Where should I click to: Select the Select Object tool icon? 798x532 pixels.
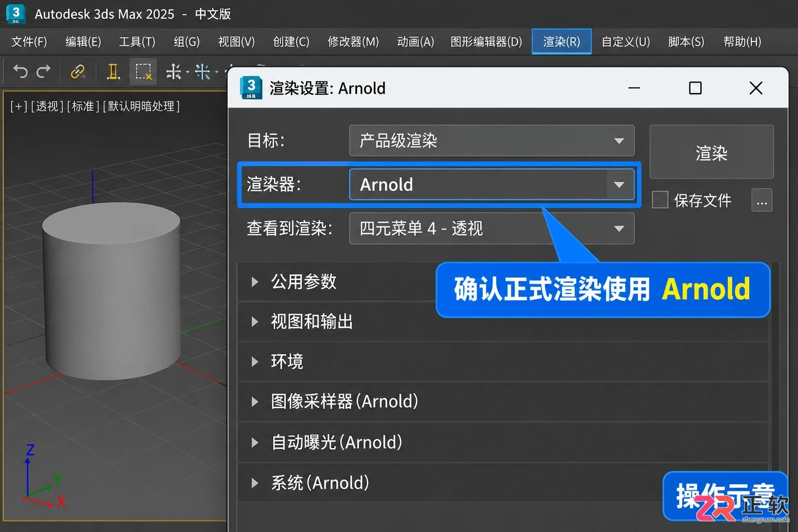pos(113,71)
